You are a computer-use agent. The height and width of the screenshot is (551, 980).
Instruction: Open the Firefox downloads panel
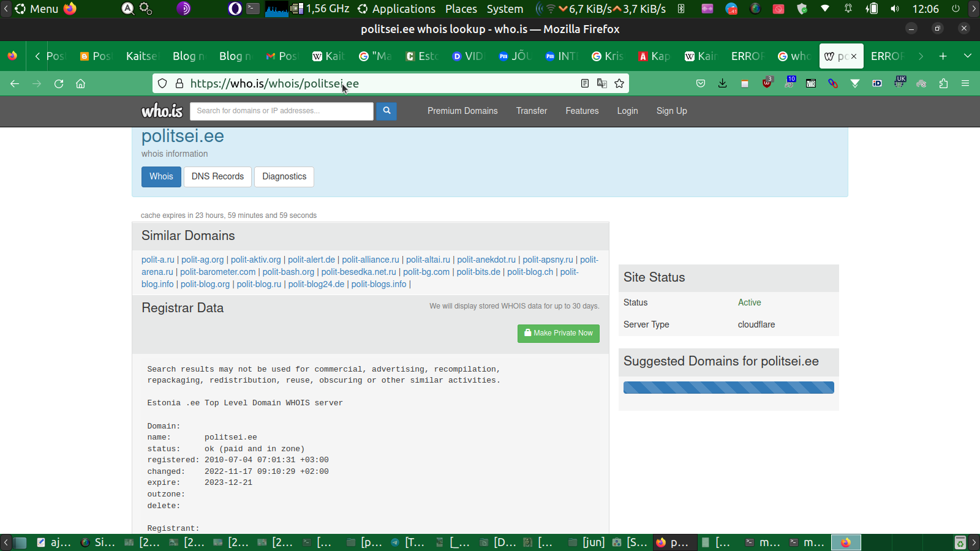[723, 83]
